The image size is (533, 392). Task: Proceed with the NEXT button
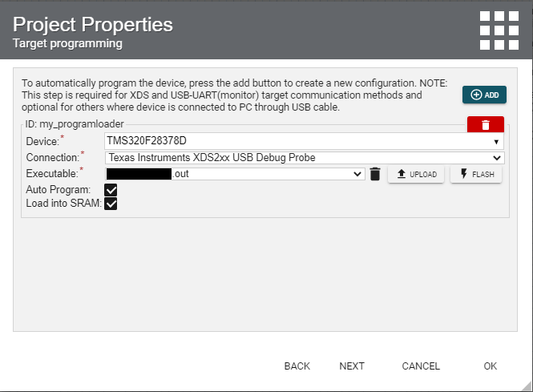pos(352,366)
